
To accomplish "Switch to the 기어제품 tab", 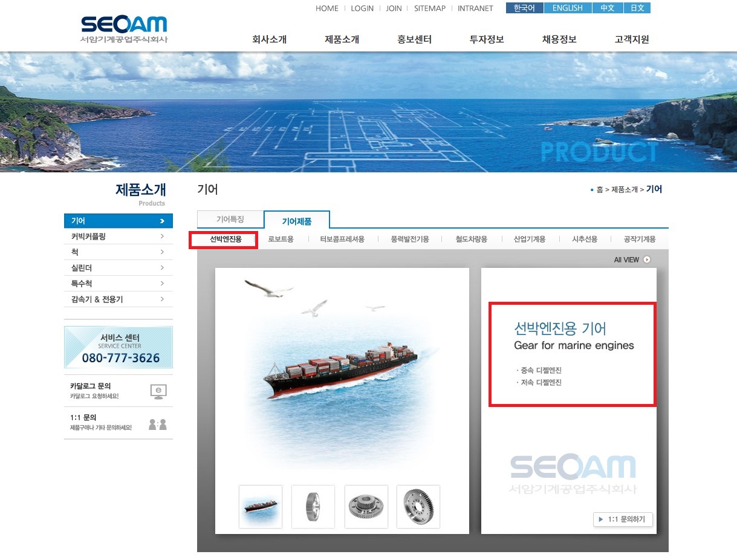I will pyautogui.click(x=297, y=221).
